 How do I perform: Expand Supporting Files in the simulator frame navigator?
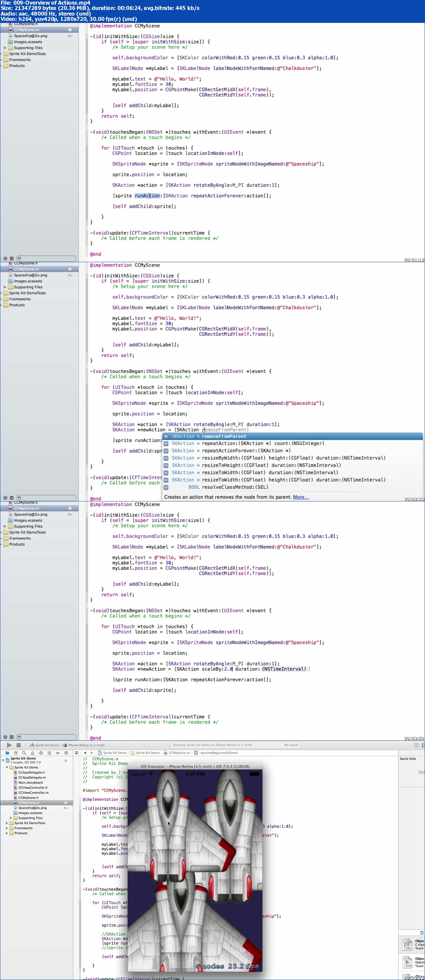pos(11,818)
